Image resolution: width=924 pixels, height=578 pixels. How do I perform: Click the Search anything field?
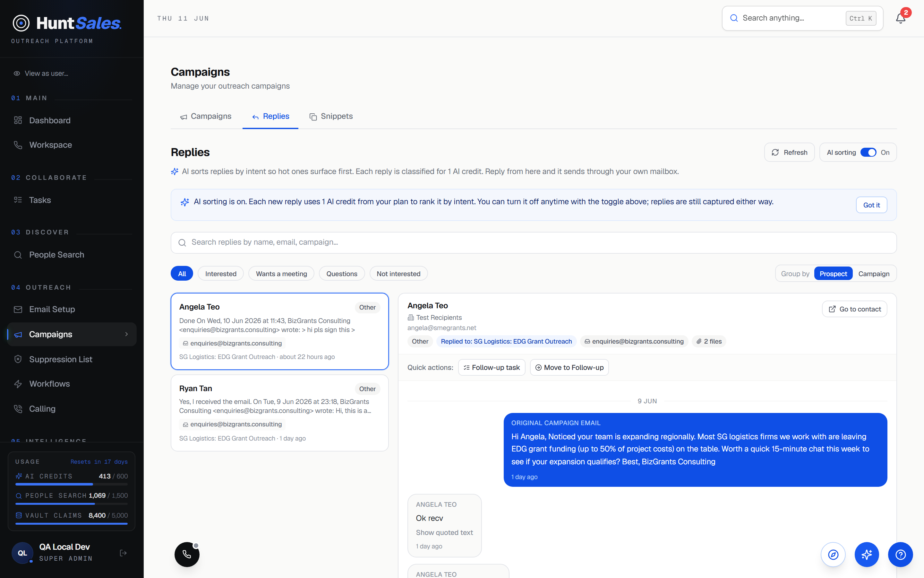[x=802, y=18]
